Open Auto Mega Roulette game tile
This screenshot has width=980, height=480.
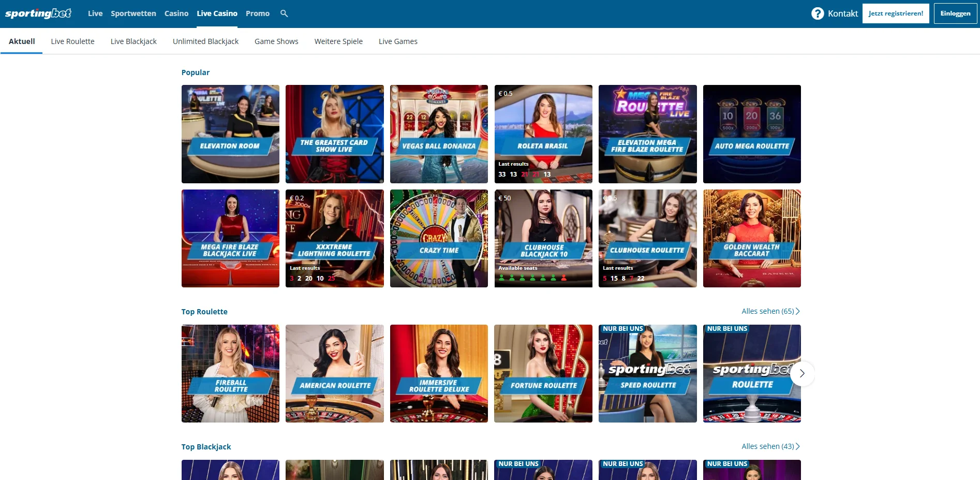752,134
